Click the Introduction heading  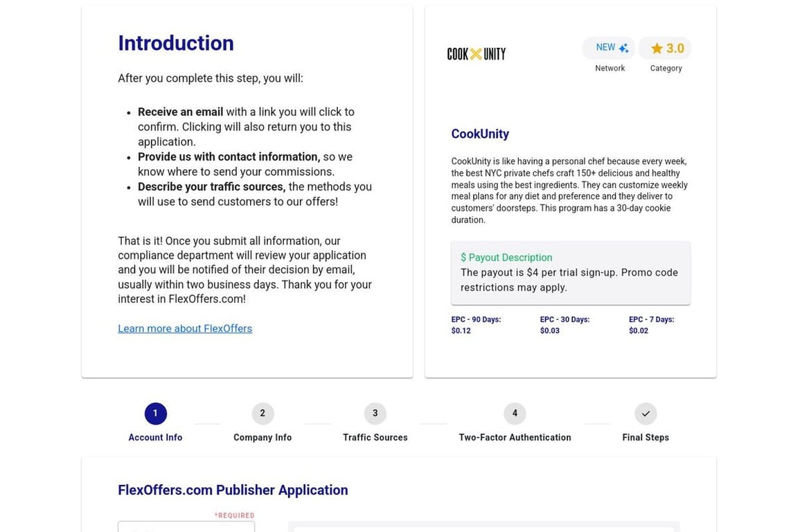coord(175,43)
